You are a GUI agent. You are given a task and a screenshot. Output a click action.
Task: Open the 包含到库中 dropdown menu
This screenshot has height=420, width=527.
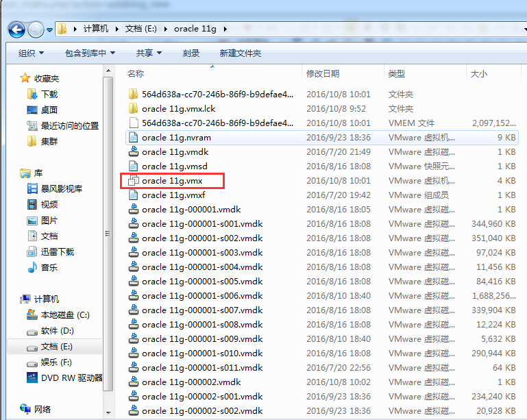[x=90, y=53]
